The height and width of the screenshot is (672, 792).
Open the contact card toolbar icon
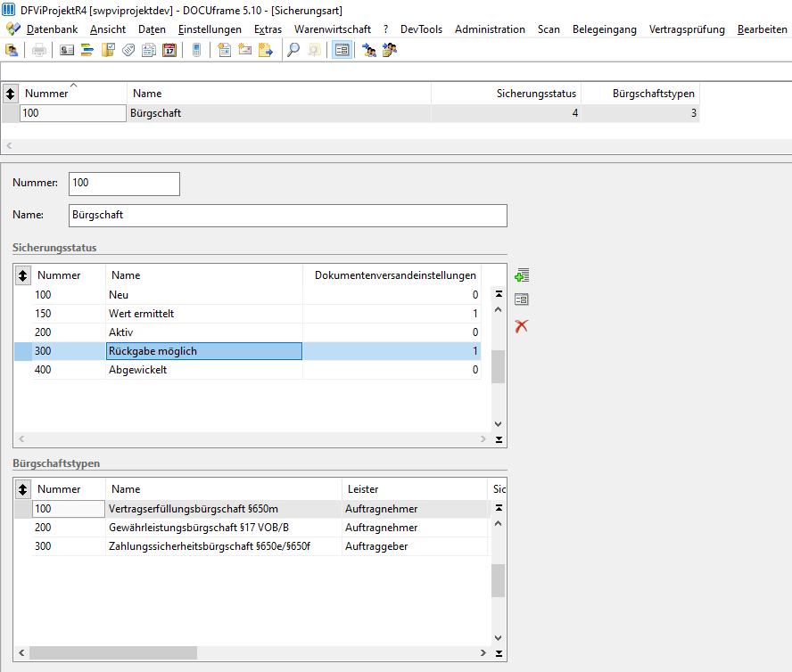coord(67,50)
